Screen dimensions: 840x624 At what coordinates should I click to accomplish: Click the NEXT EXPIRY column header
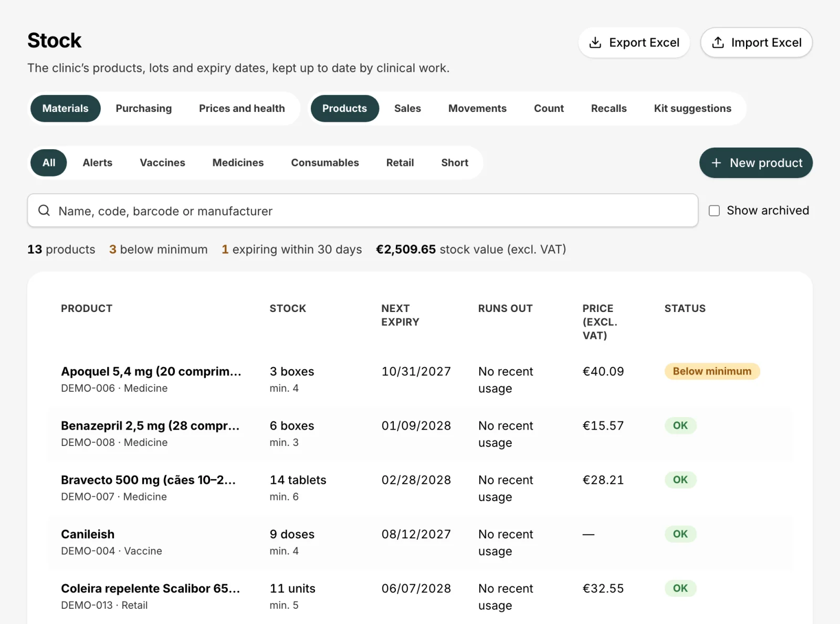tap(401, 315)
